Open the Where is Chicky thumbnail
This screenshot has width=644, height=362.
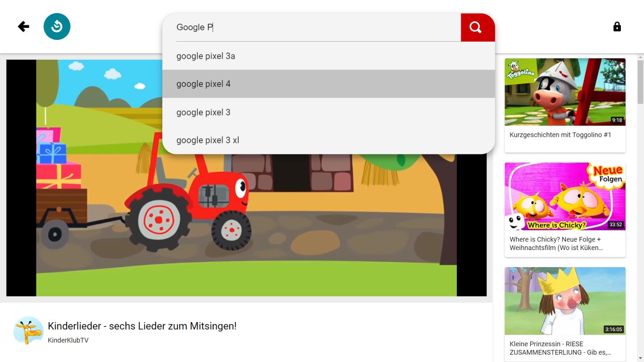(565, 196)
